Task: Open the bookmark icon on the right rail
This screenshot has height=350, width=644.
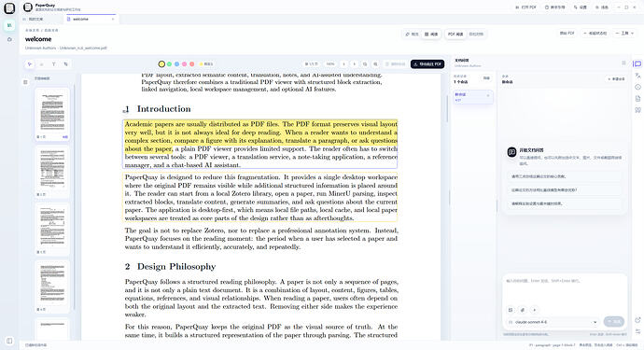Action: [637, 110]
